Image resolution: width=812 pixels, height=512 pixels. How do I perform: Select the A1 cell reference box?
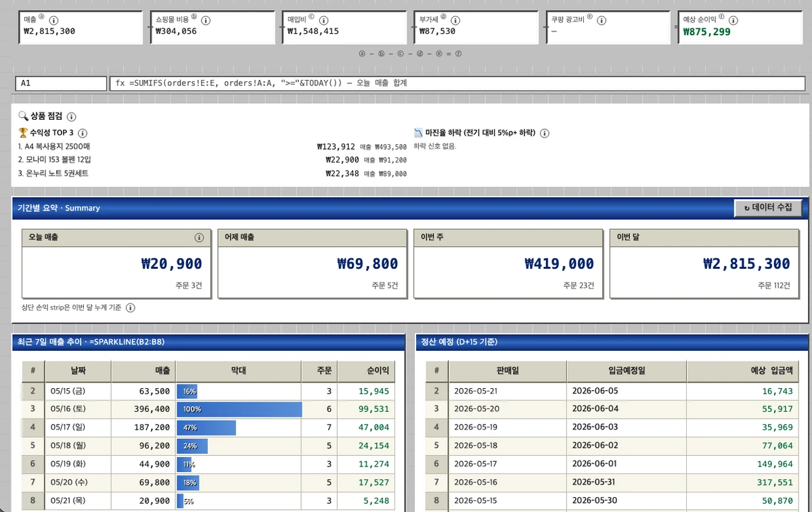coord(60,83)
